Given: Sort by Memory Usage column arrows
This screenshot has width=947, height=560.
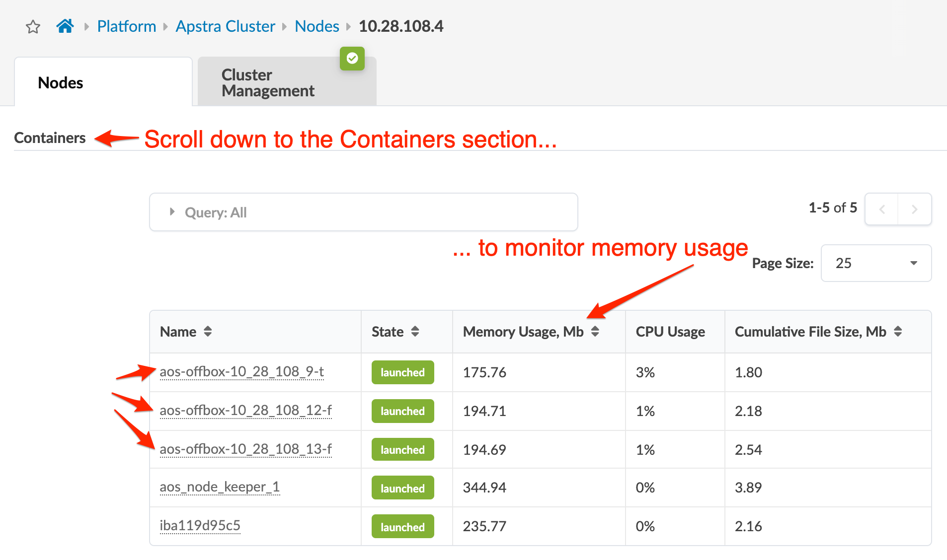Looking at the screenshot, I should (595, 332).
